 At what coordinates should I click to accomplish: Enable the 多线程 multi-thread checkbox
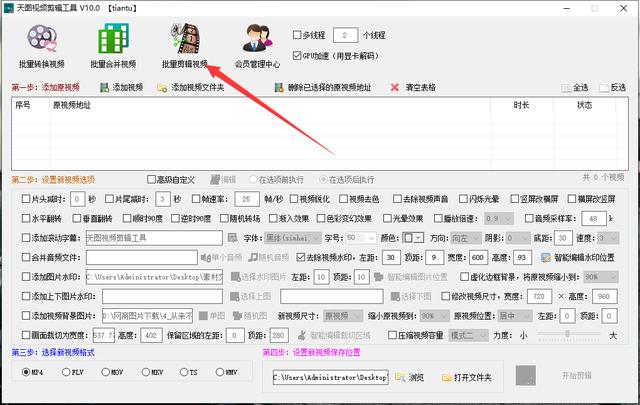click(x=297, y=33)
